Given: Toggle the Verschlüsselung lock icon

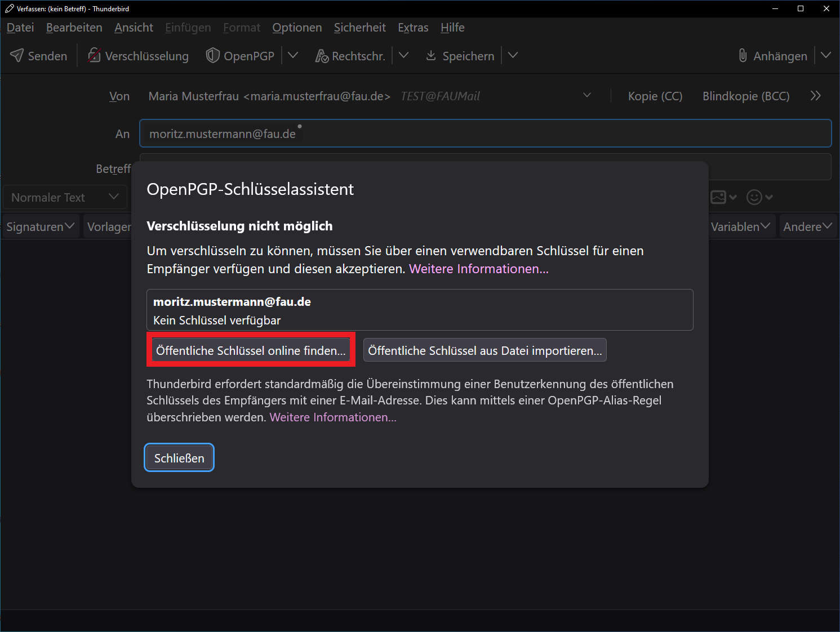Looking at the screenshot, I should click(x=94, y=56).
